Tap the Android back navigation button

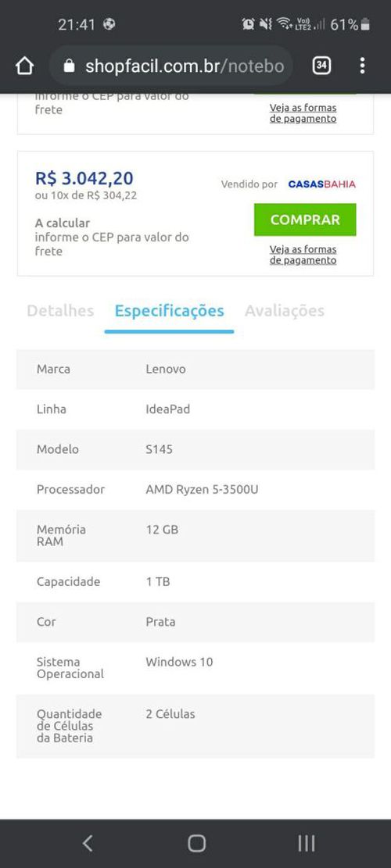[x=88, y=843]
